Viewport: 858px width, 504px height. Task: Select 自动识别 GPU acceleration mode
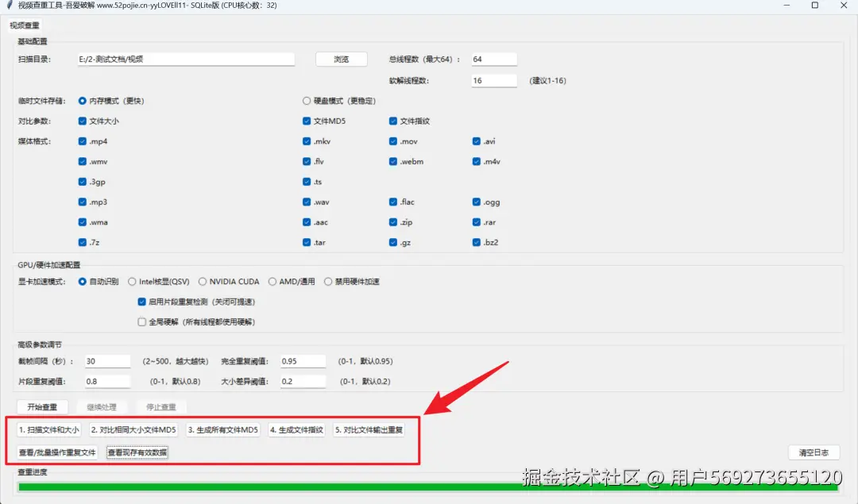pos(82,282)
